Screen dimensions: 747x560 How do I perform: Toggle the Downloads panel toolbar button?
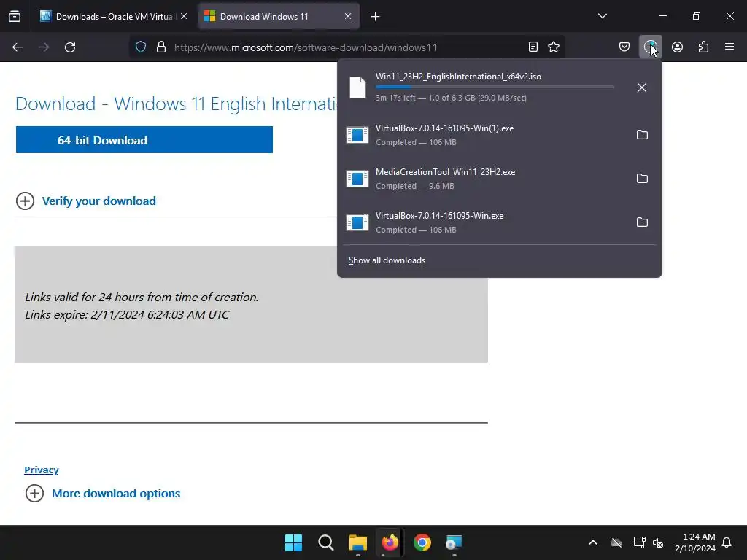(x=650, y=47)
